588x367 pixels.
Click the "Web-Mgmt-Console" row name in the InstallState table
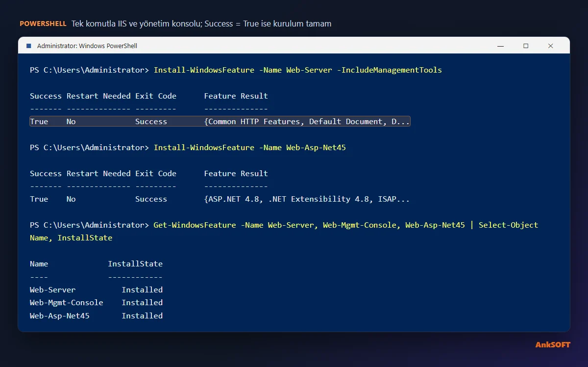[67, 303]
